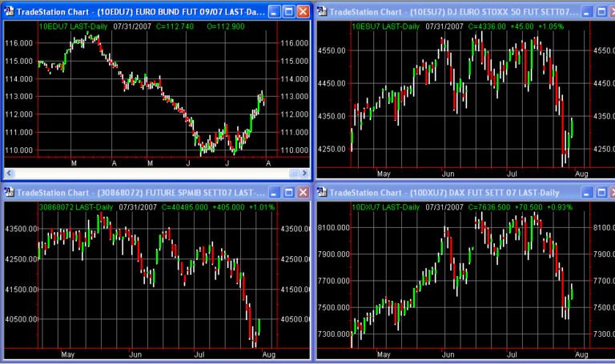Image resolution: width=615 pixels, height=364 pixels.
Task: Click the FUTURE SPMIB chart window icon
Action: coord(9,193)
